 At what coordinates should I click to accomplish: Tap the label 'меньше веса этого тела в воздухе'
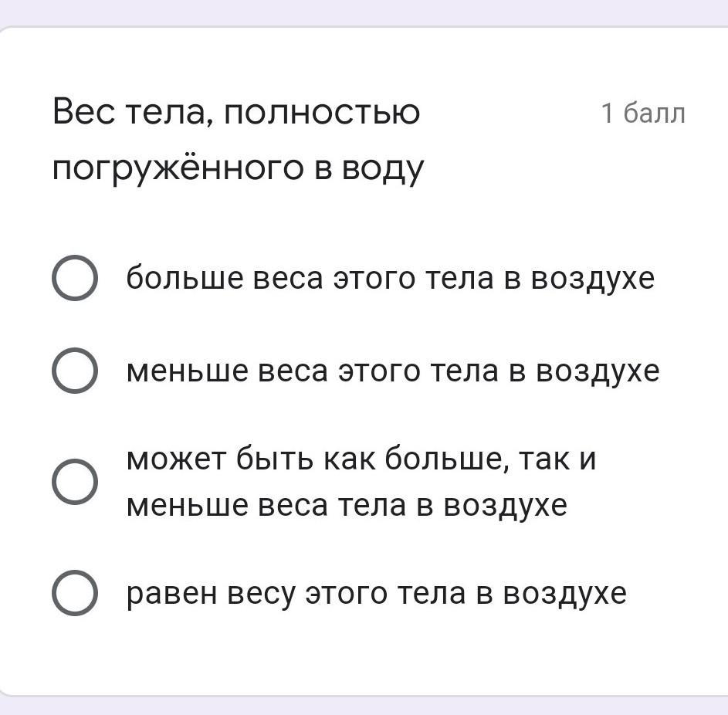[393, 371]
